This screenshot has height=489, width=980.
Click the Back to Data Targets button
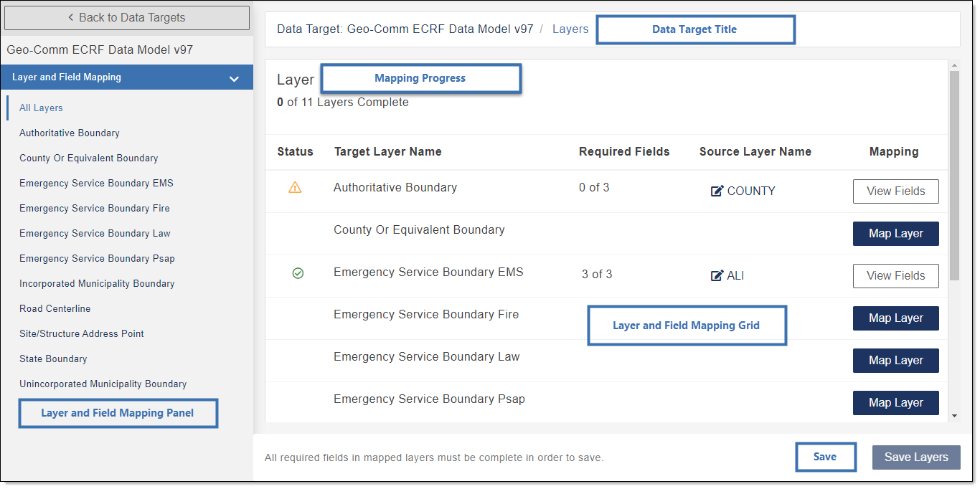tap(126, 17)
